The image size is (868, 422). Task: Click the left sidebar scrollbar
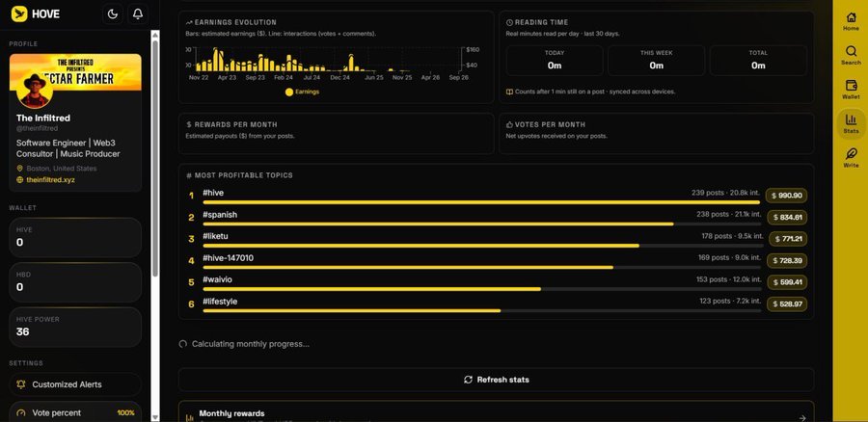(155, 158)
